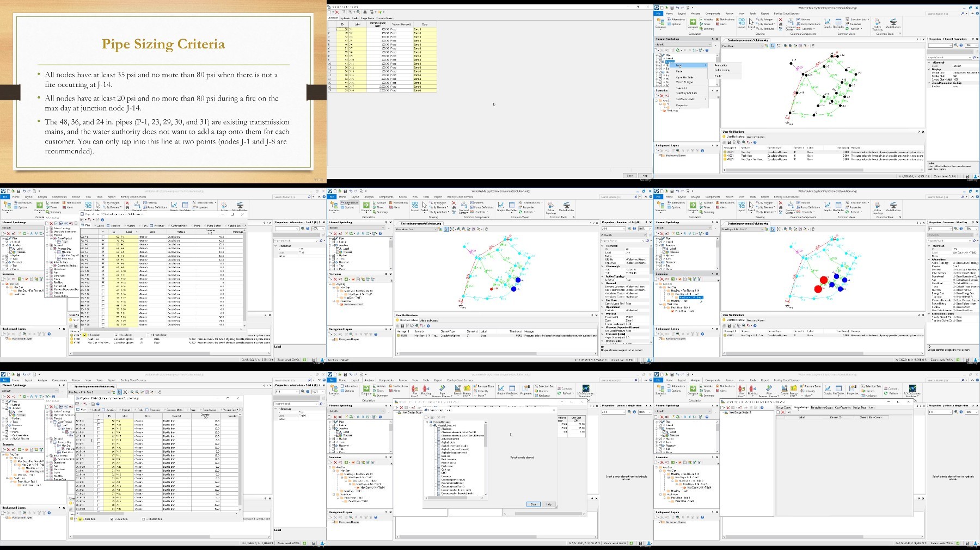This screenshot has width=980, height=550.
Task: Click SCADAConnect Simulator icon behind Engineering Libraries dialog
Action: pos(586,390)
